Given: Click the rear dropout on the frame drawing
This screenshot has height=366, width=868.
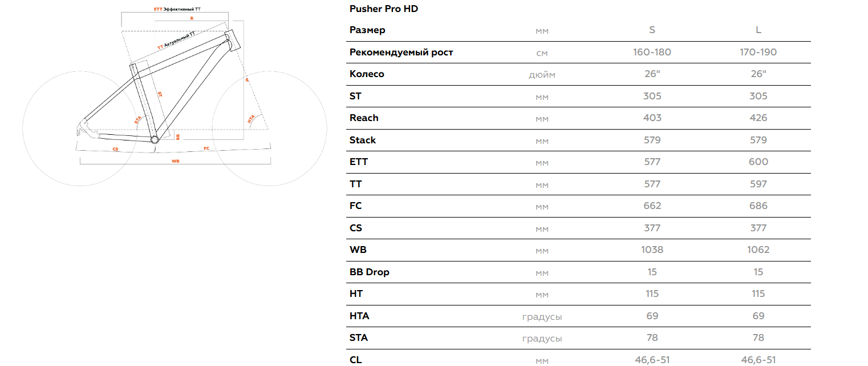Looking at the screenshot, I should click(80, 130).
